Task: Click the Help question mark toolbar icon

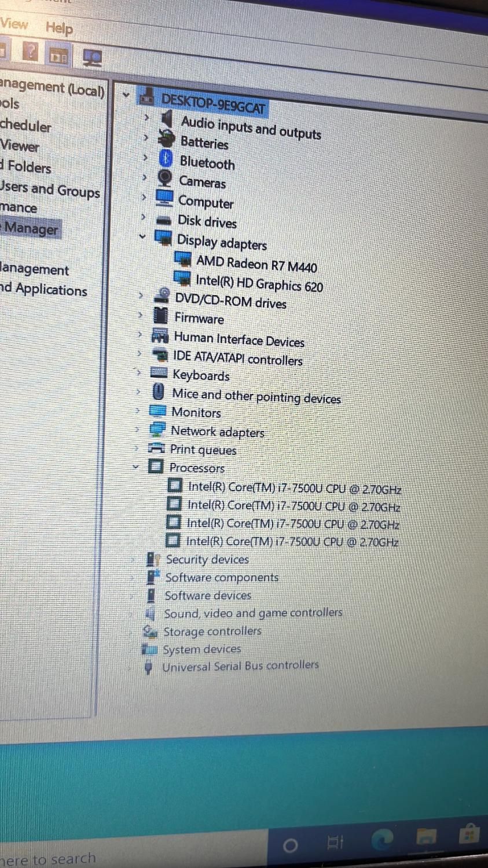Action: coord(31,51)
